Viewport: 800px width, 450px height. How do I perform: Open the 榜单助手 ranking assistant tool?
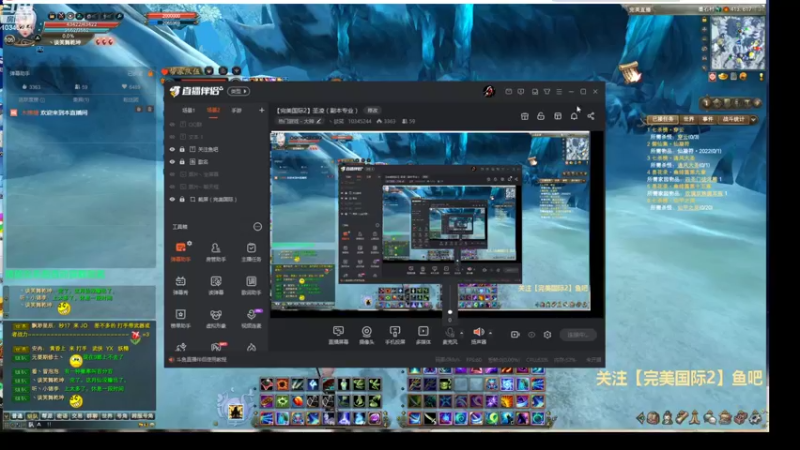(x=180, y=318)
